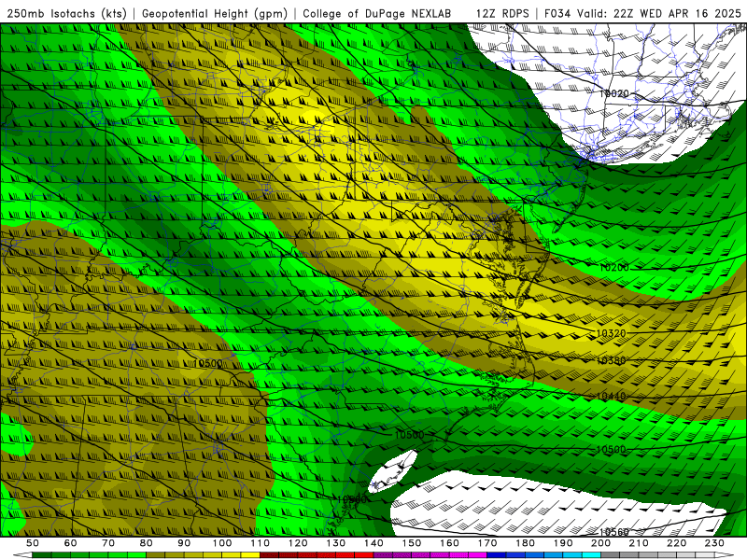Select the "Geopotential Height (gpm)" header text

[x=215, y=14]
